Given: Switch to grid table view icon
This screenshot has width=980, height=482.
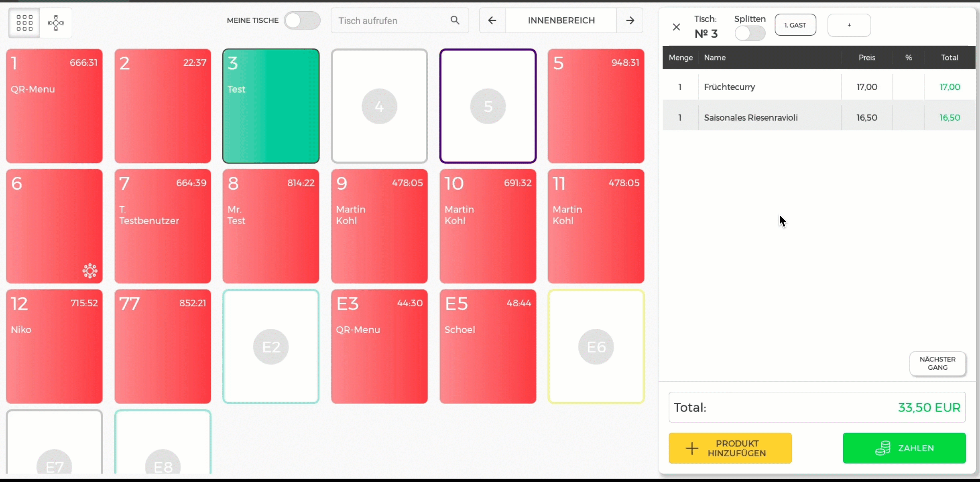Looking at the screenshot, I should pos(24,23).
